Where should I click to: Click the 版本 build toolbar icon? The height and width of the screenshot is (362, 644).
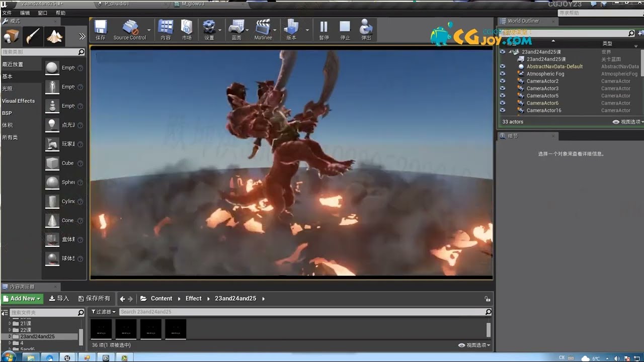[291, 30]
